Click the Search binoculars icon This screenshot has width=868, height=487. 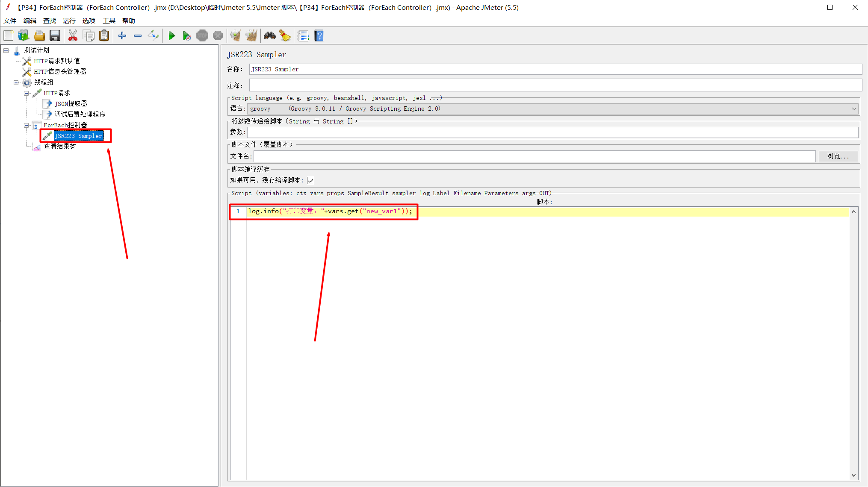(269, 36)
